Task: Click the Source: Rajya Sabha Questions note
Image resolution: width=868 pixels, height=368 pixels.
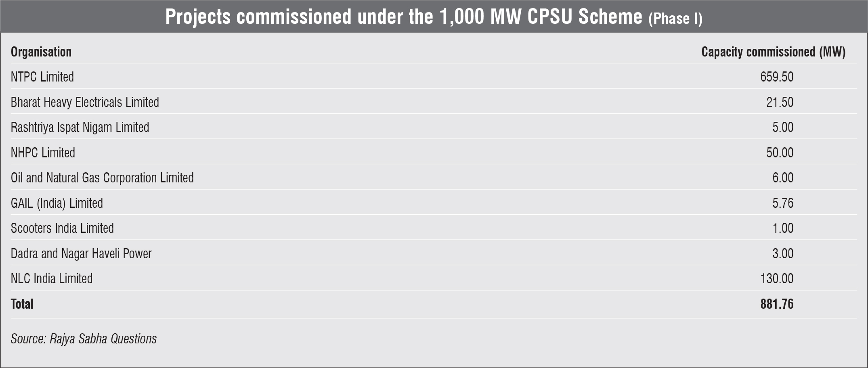Action: point(84,339)
